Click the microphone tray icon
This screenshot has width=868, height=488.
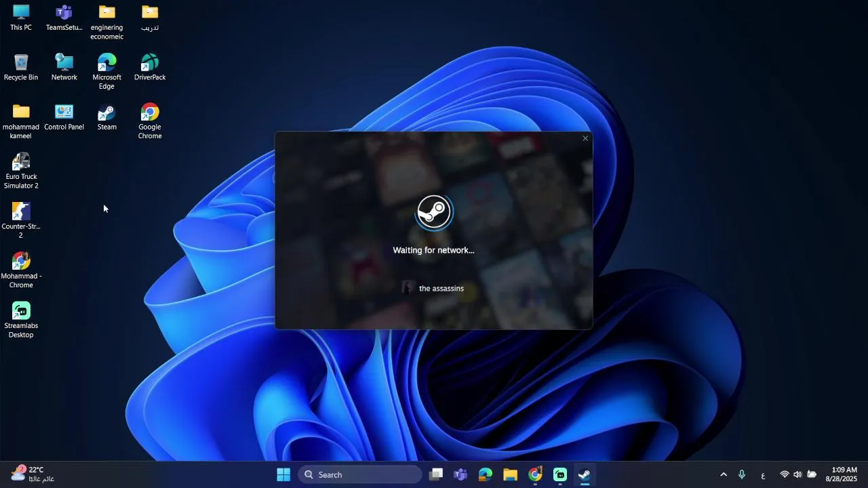[x=742, y=474]
